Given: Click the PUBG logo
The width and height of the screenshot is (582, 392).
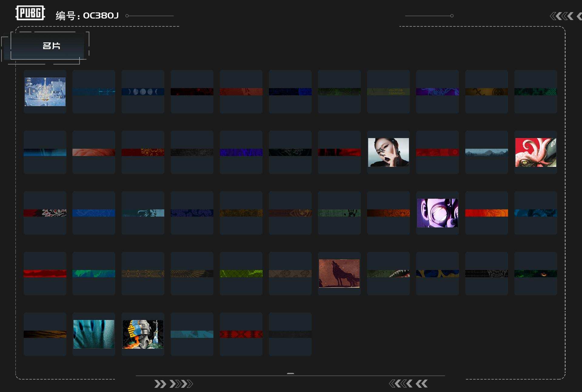Looking at the screenshot, I should [x=30, y=13].
